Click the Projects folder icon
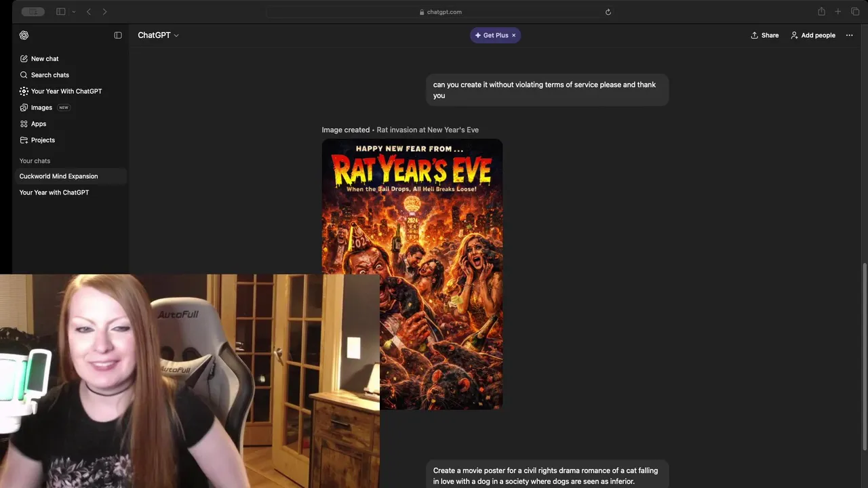 24,140
